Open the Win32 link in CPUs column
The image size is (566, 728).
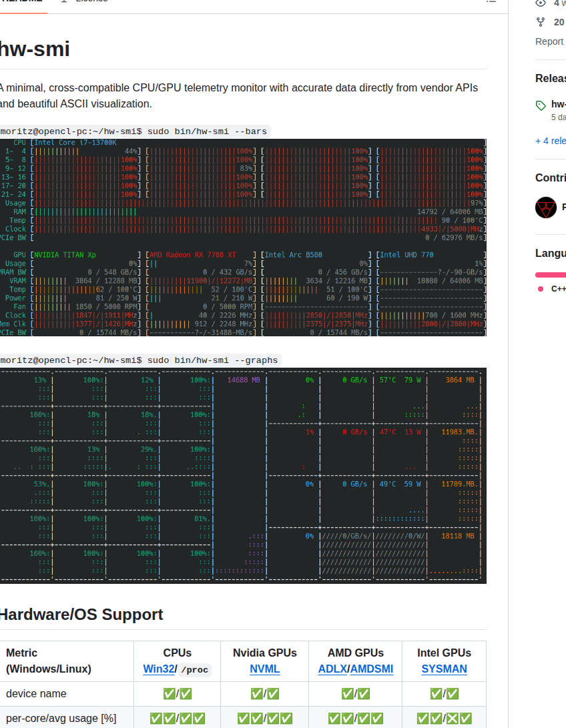(x=158, y=669)
